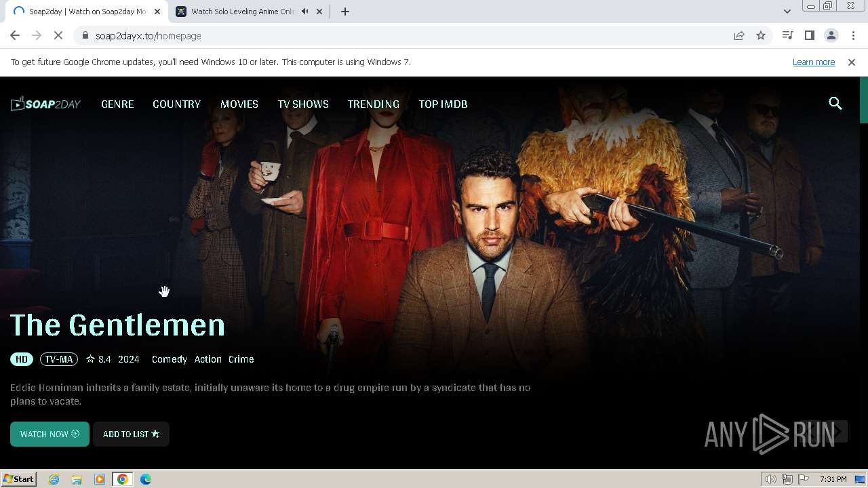Launch Microsoft Edge from taskbar
Image resolution: width=868 pixels, height=488 pixels.
(146, 479)
